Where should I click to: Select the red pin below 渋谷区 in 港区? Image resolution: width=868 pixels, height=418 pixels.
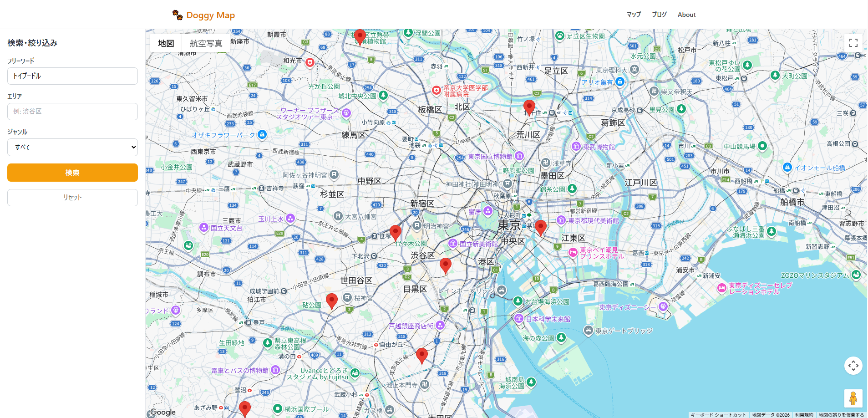446,265
